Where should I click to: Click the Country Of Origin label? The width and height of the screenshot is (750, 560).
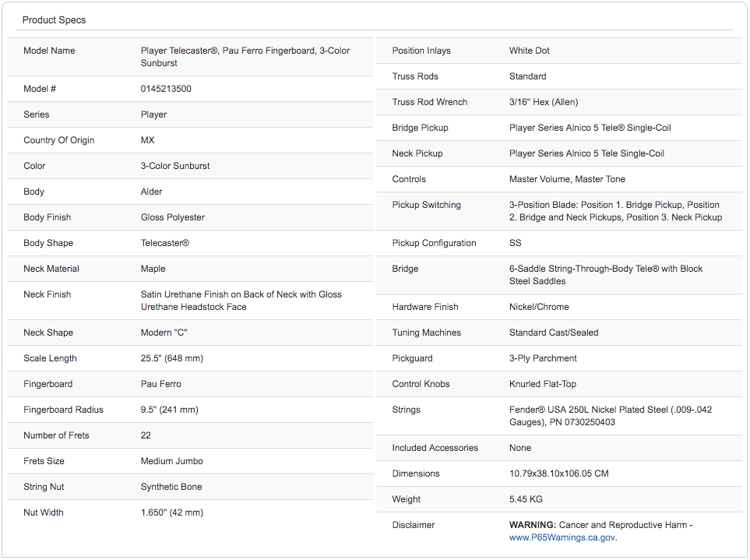59,140
